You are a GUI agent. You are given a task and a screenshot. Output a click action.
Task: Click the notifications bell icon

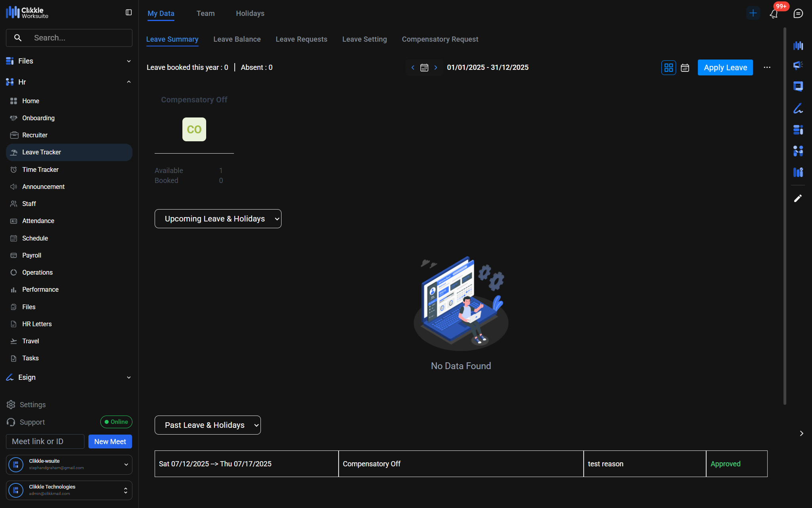tap(774, 14)
